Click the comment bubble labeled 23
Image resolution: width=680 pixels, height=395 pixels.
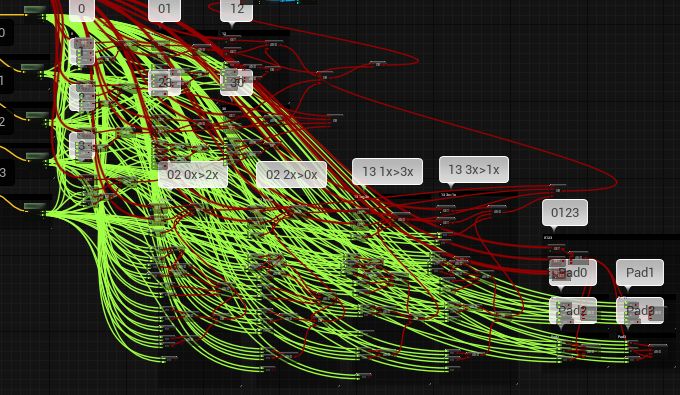pyautogui.click(x=164, y=82)
